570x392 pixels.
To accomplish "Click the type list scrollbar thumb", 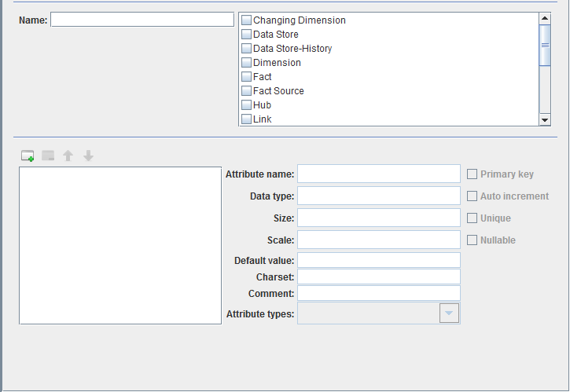I will (x=545, y=46).
